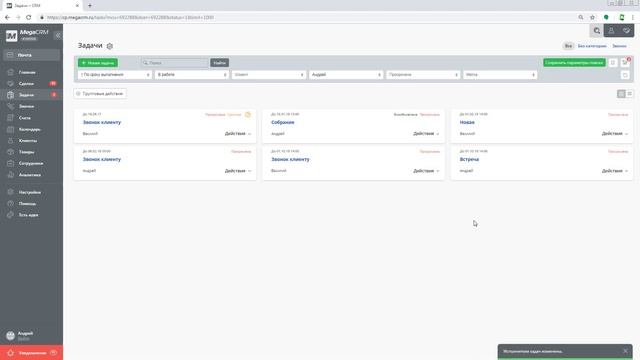Switch to list view
Image resolution: width=640 pixels, height=360 pixels.
tap(629, 94)
